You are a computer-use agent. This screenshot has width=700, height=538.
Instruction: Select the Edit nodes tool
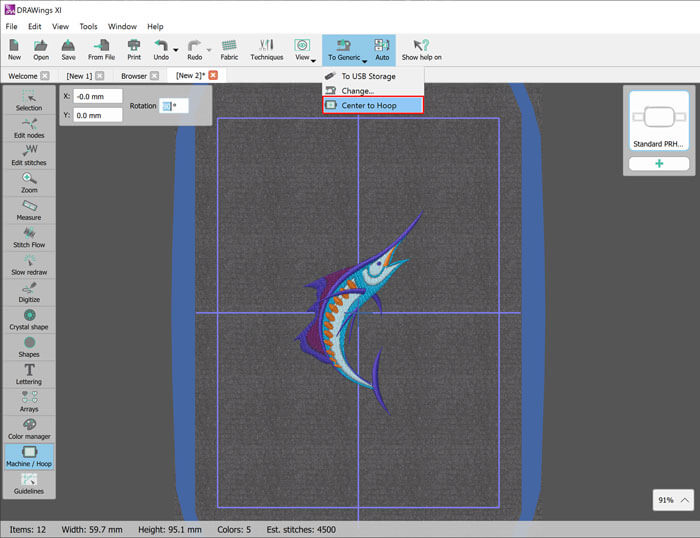(x=29, y=127)
